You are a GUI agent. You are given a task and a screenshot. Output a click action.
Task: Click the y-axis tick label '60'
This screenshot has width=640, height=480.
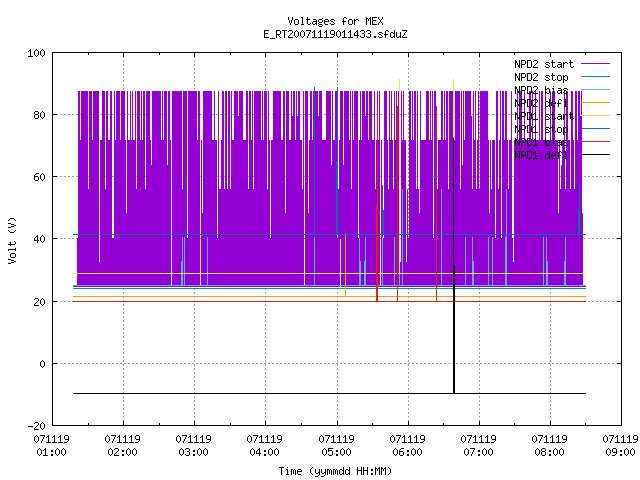tap(39, 177)
